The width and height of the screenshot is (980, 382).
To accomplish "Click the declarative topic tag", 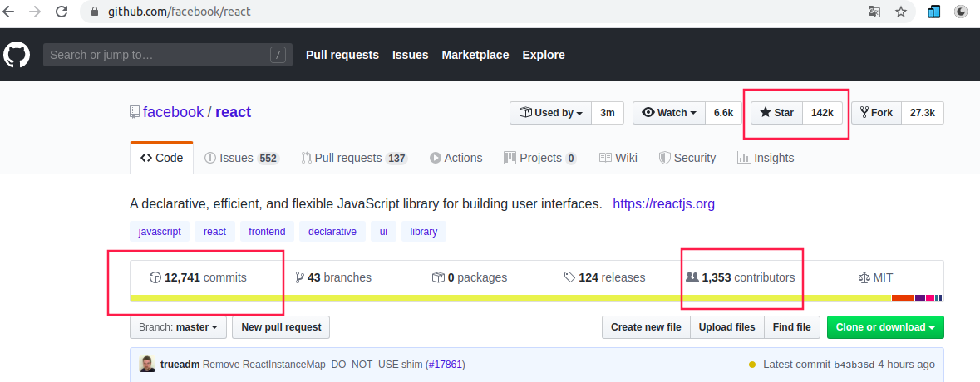I will pyautogui.click(x=332, y=231).
